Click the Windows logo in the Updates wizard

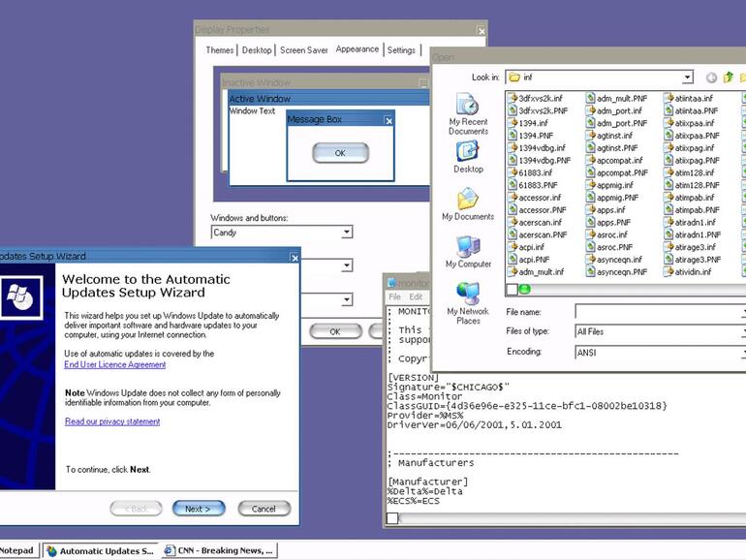[x=21, y=297]
